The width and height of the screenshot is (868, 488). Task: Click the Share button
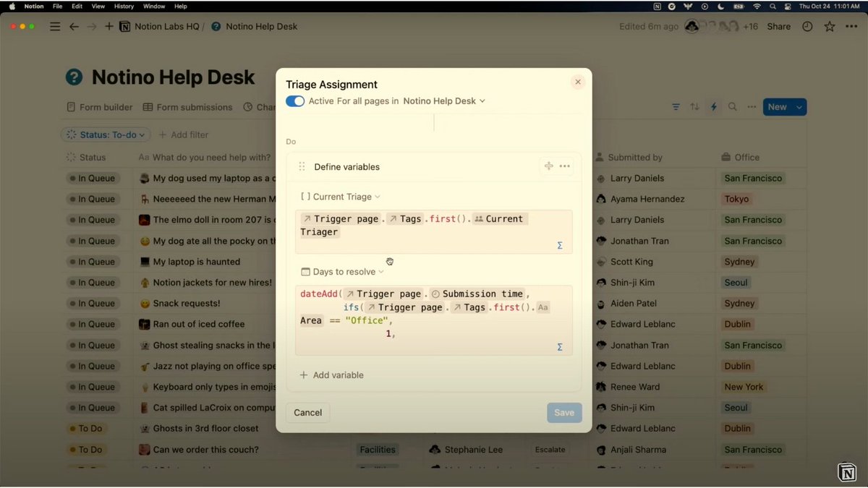pos(779,27)
